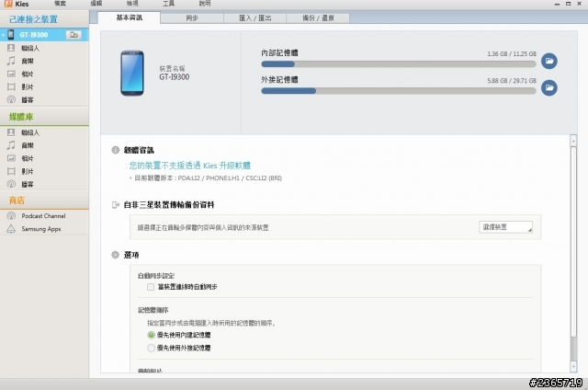Open the internal memory (內部記憶體) folder button
588x390 pixels.
point(549,61)
